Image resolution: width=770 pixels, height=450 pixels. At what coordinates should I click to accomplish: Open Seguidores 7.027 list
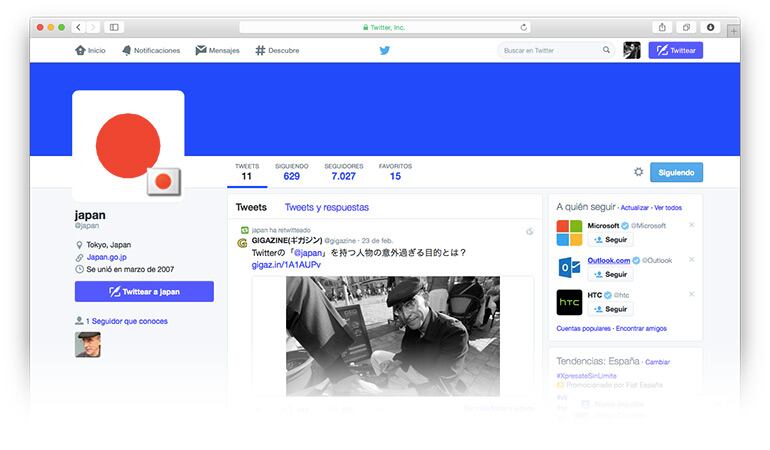tap(344, 172)
